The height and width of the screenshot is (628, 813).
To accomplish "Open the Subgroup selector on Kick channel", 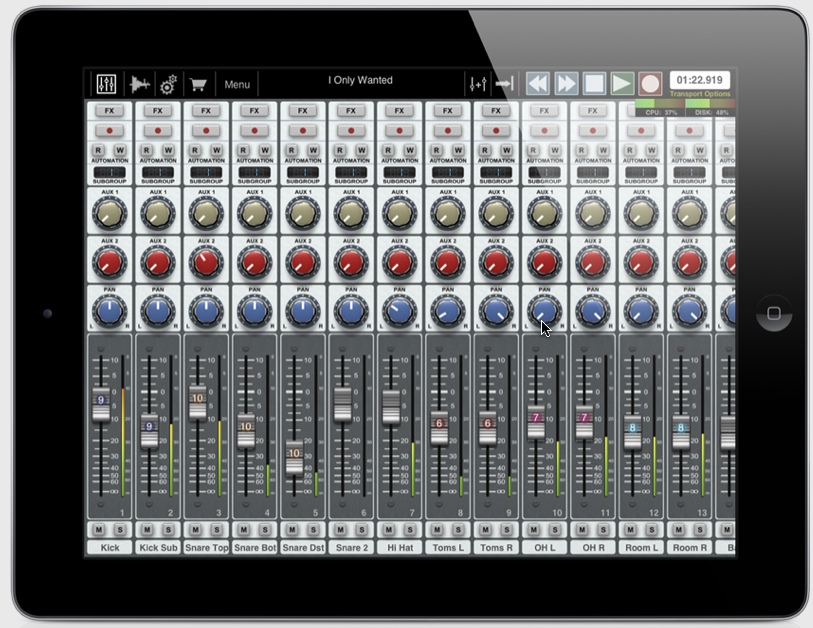I will point(109,172).
